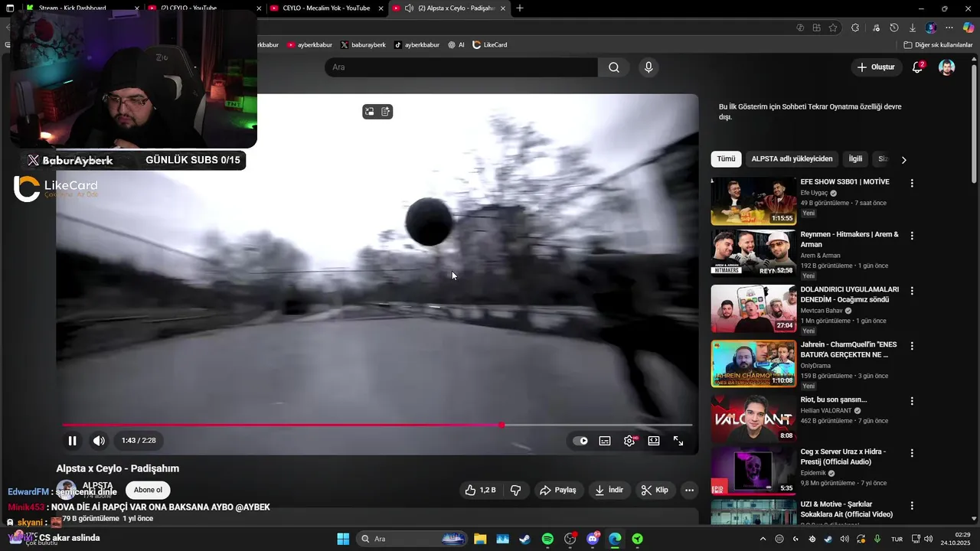Open Ceg x Server Uraz Prestij title

[843, 457]
